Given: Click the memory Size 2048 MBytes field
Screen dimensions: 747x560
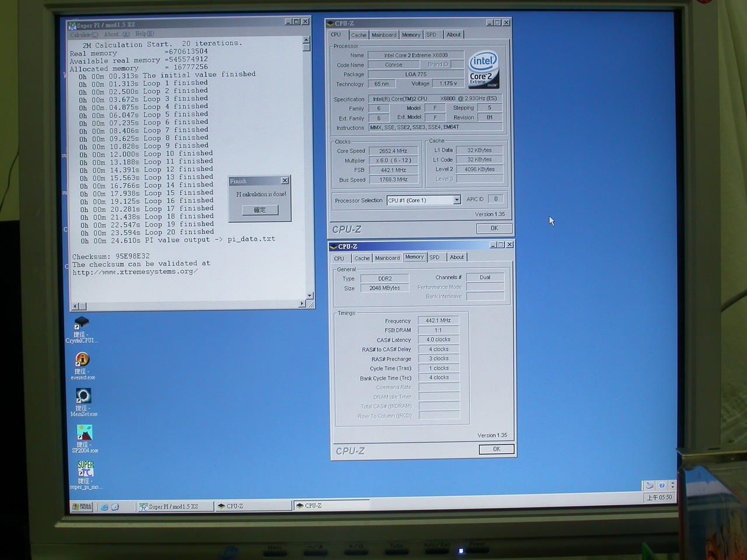Looking at the screenshot, I should point(385,288).
